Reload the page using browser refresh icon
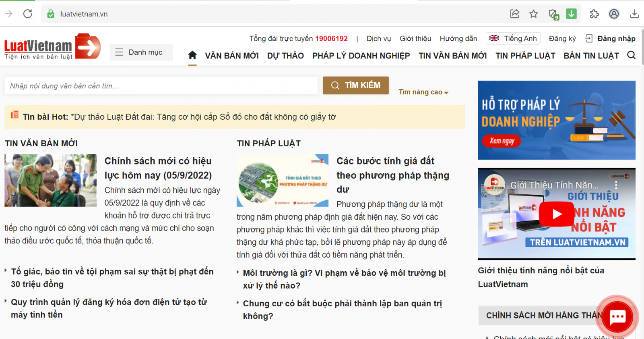 pos(28,14)
